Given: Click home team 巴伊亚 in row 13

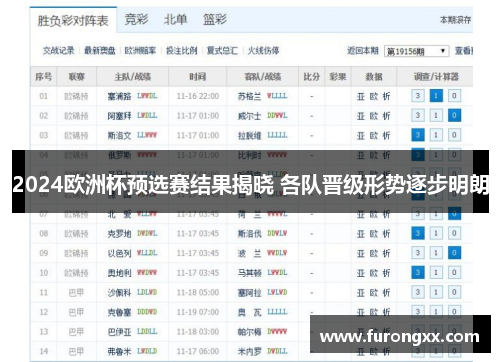Looking at the screenshot, I should point(119,332).
